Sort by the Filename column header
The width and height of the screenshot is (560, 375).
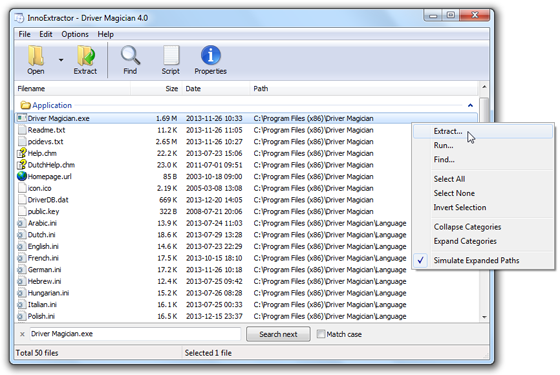tap(72, 89)
